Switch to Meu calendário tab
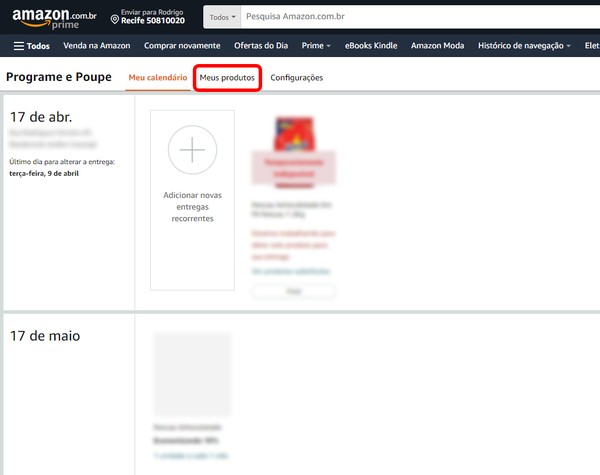 (158, 77)
